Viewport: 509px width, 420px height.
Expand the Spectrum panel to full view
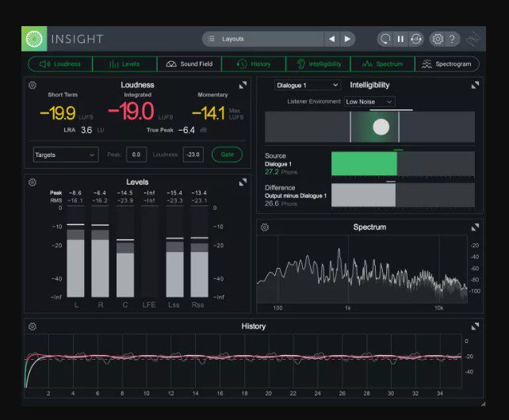pyautogui.click(x=475, y=227)
